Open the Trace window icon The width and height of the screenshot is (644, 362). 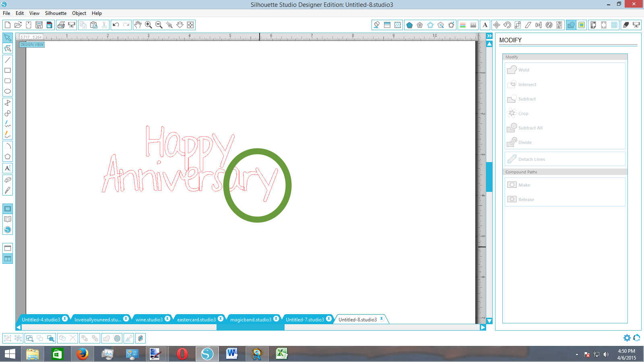(x=582, y=25)
